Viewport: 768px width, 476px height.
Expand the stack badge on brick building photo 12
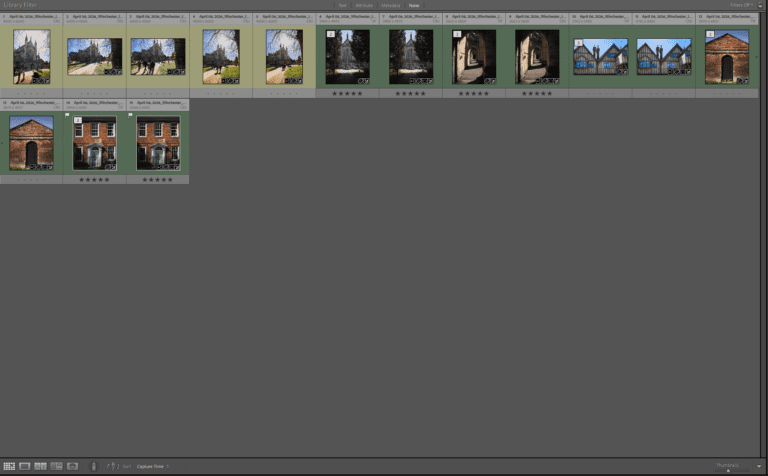[710, 34]
